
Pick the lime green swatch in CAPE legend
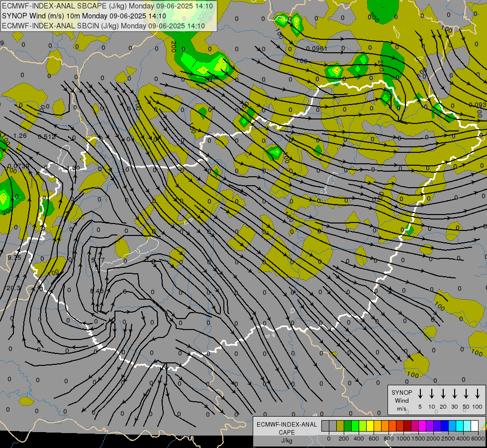pyautogui.click(x=355, y=426)
